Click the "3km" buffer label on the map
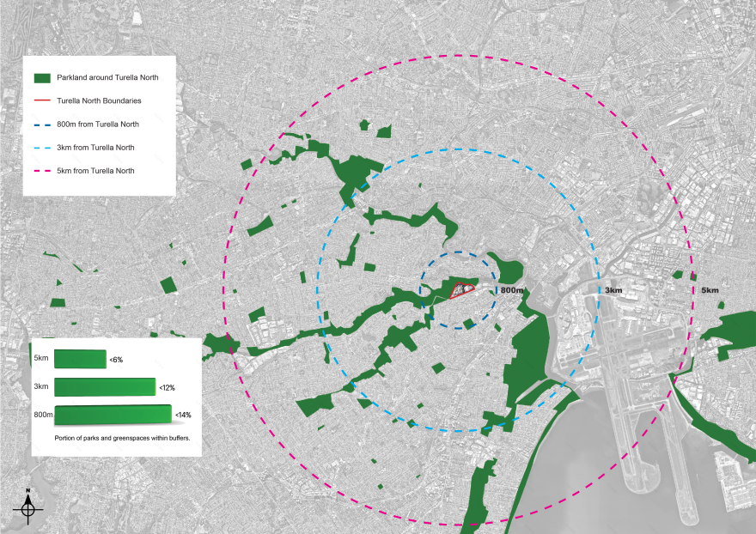Viewport: 756px width, 534px height. point(613,291)
